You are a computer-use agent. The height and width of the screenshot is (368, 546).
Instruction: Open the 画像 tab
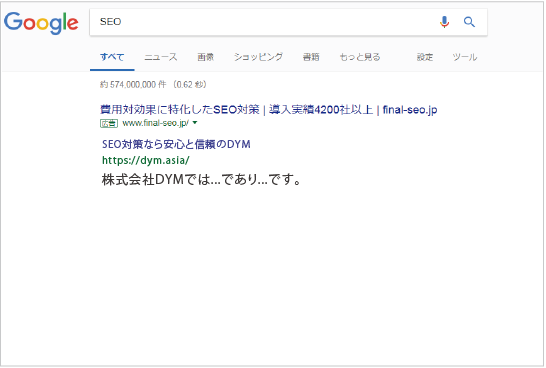click(x=205, y=57)
